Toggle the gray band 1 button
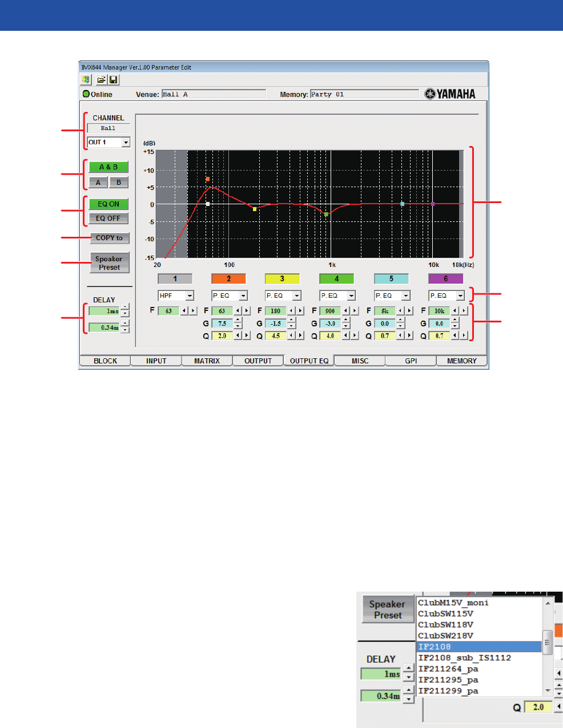 click(x=175, y=279)
